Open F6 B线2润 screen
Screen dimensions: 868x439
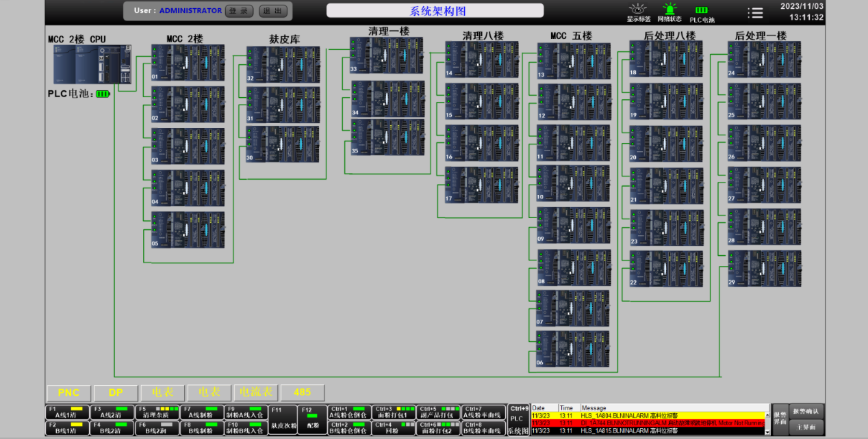[x=157, y=427]
